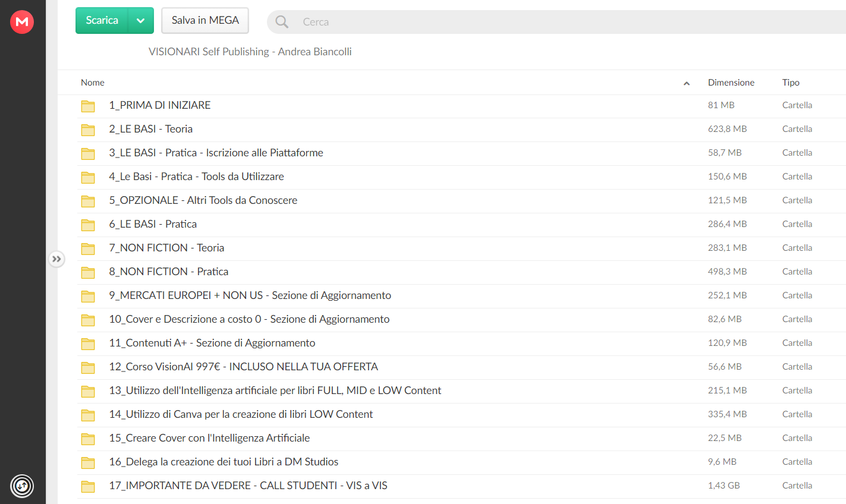Select folder icon of 8_NON FICTION - Pratica
846x504 pixels.
(x=88, y=272)
